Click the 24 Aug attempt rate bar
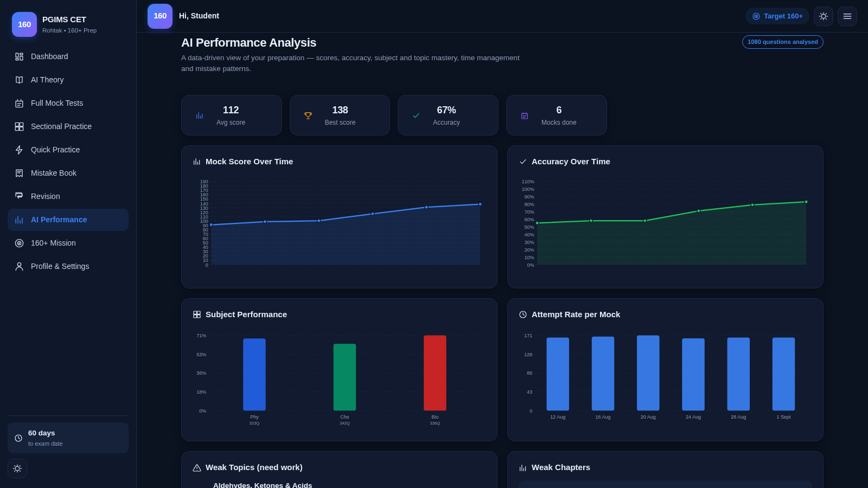 693,375
